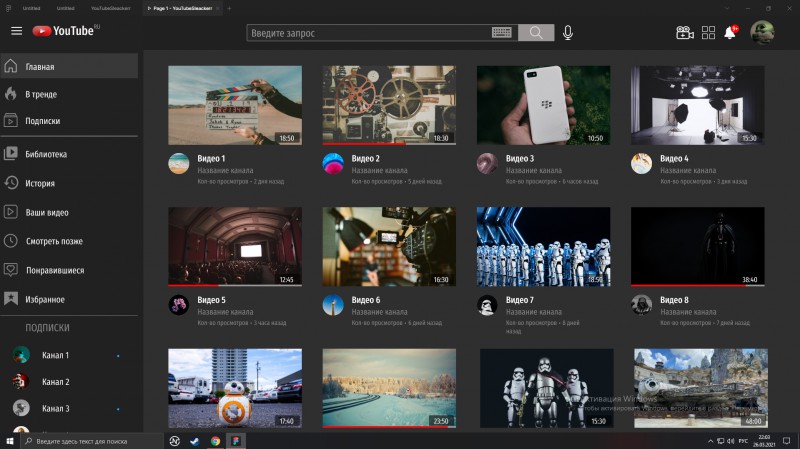Click the Главная home icon

pyautogui.click(x=11, y=66)
